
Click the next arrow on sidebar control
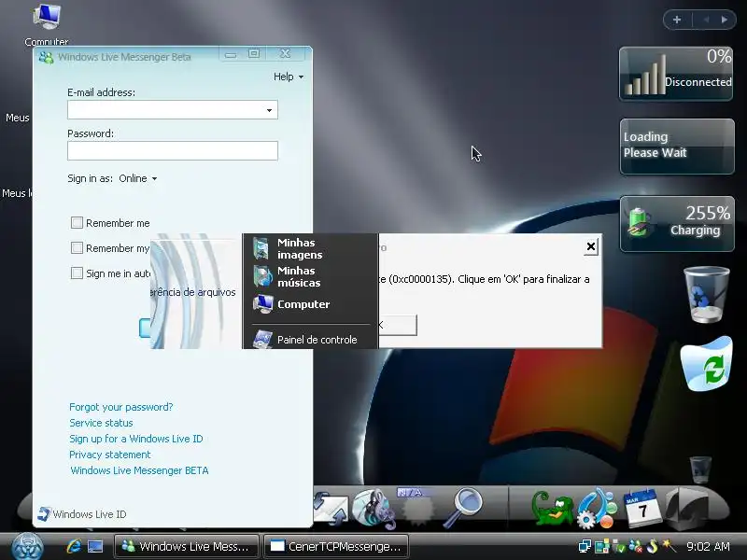click(725, 20)
